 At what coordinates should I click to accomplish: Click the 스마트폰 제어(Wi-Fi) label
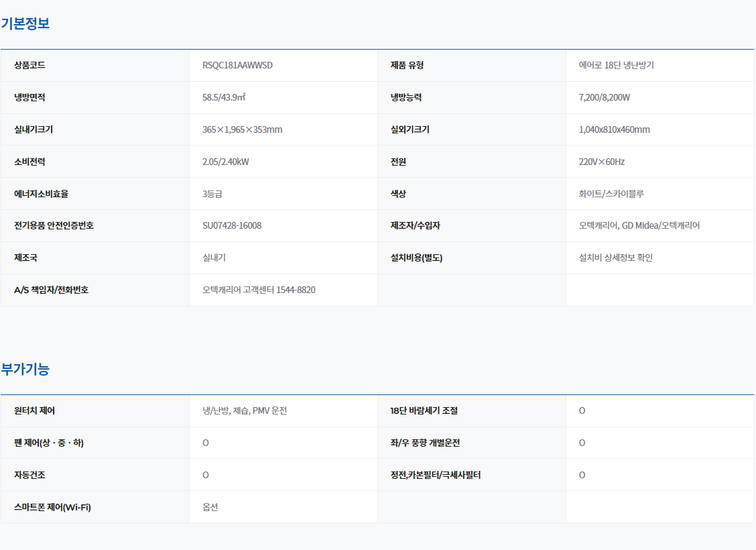click(x=52, y=507)
